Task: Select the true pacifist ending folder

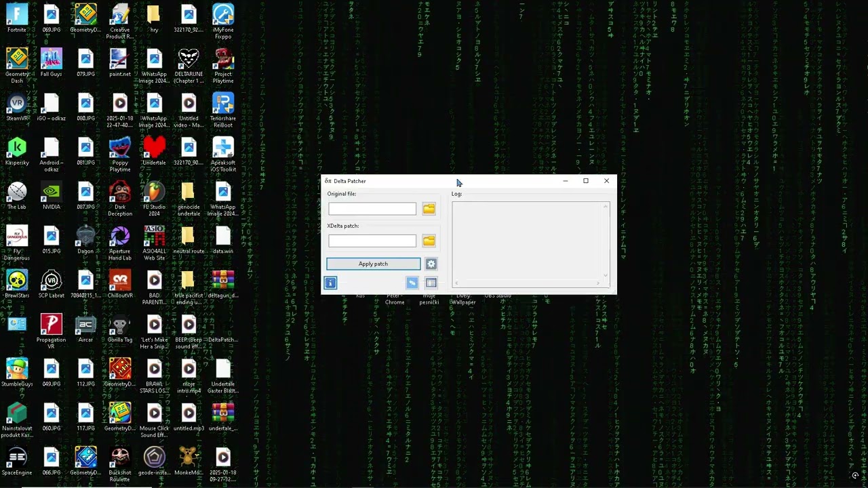Action: pos(189,287)
